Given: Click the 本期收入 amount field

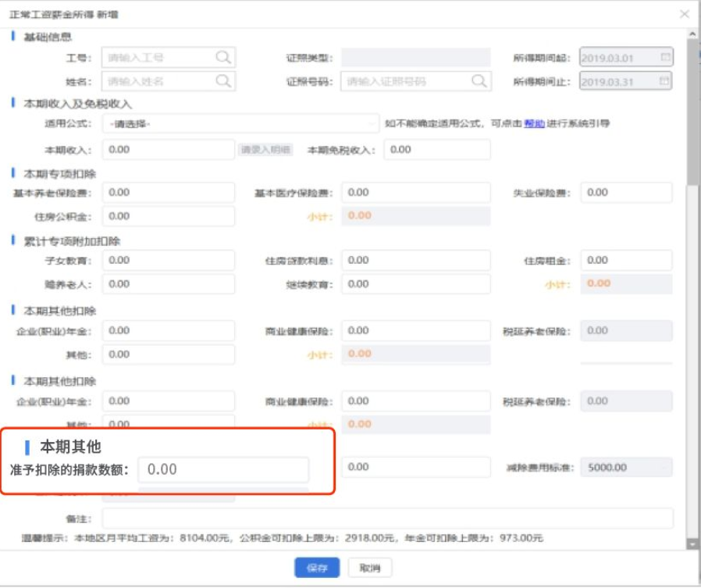Looking at the screenshot, I should click(x=169, y=149).
